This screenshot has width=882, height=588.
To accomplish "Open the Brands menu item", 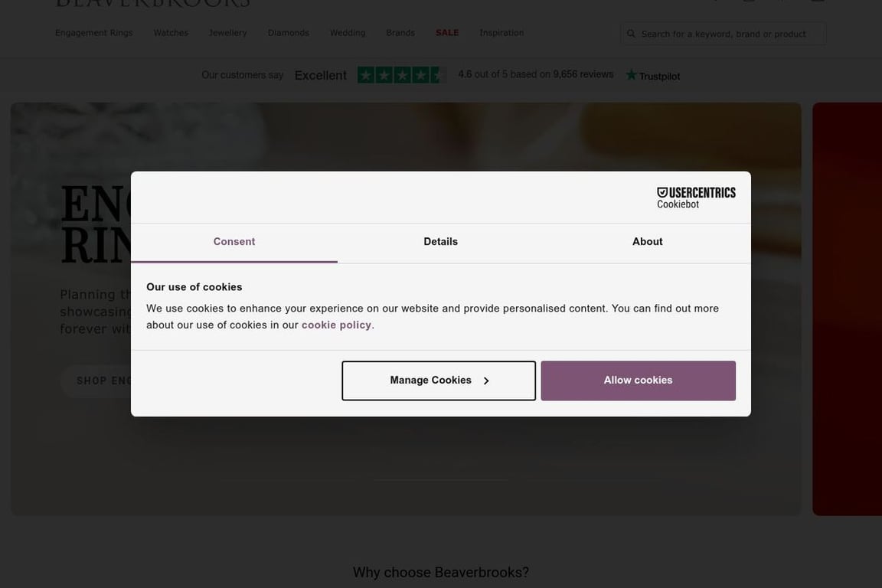I will pos(400,33).
